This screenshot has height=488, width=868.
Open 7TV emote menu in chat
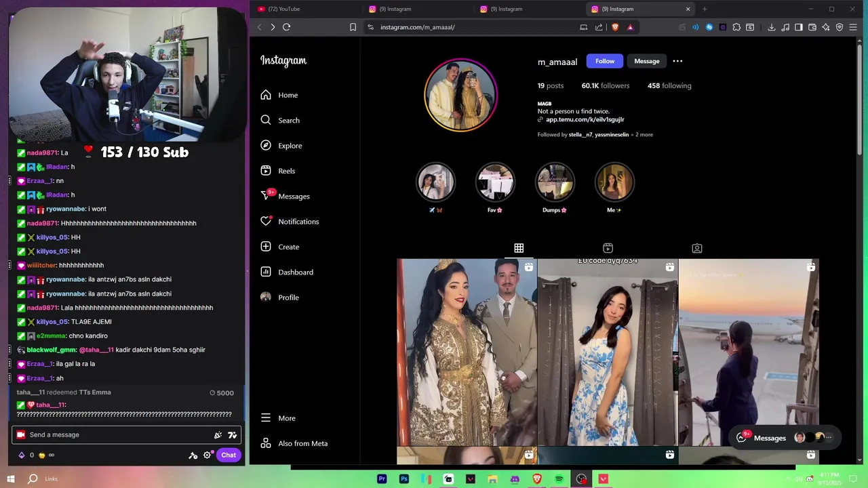point(233,435)
